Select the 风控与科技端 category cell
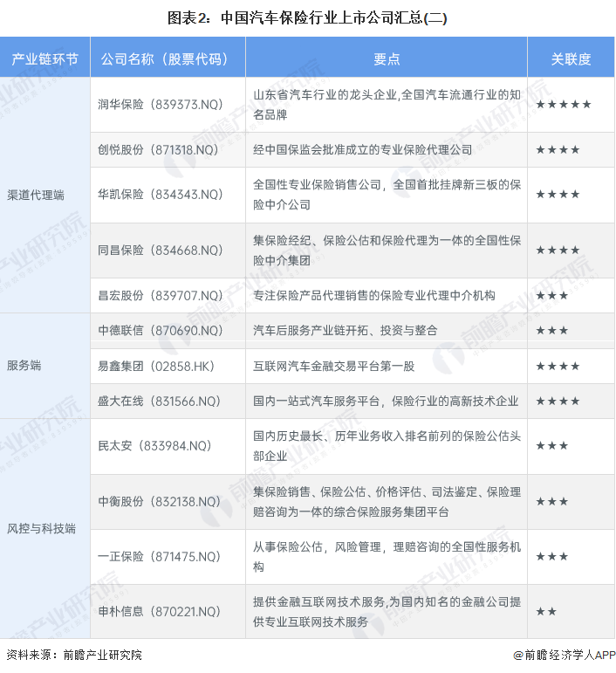Image resolution: width=616 pixels, height=673 pixels. (x=41, y=529)
